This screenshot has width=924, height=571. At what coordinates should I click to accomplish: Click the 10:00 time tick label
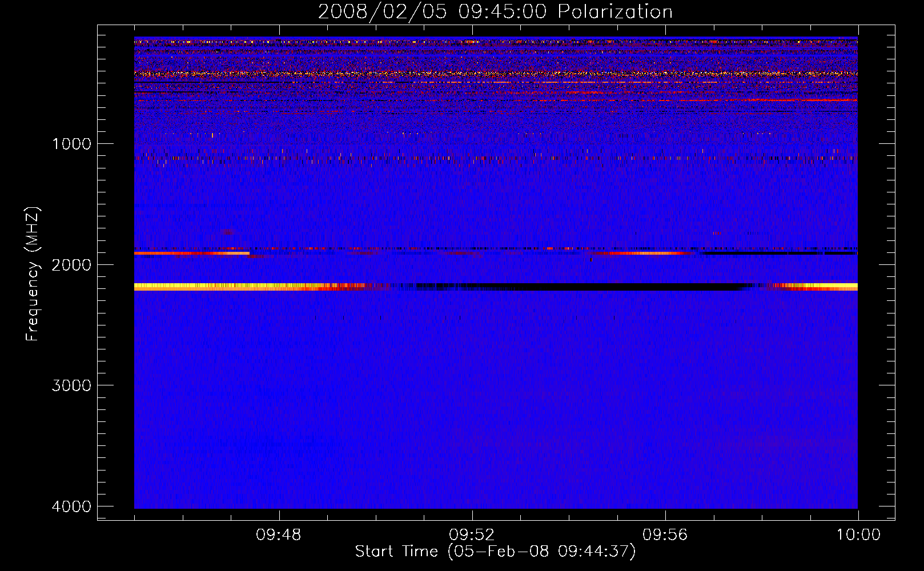tap(858, 535)
